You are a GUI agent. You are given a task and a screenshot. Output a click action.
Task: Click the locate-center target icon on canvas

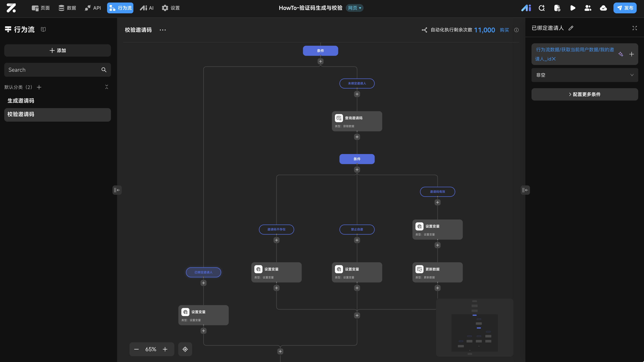coord(185,349)
